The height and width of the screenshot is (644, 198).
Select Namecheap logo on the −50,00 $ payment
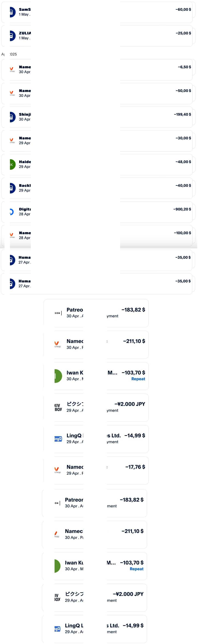[12, 93]
